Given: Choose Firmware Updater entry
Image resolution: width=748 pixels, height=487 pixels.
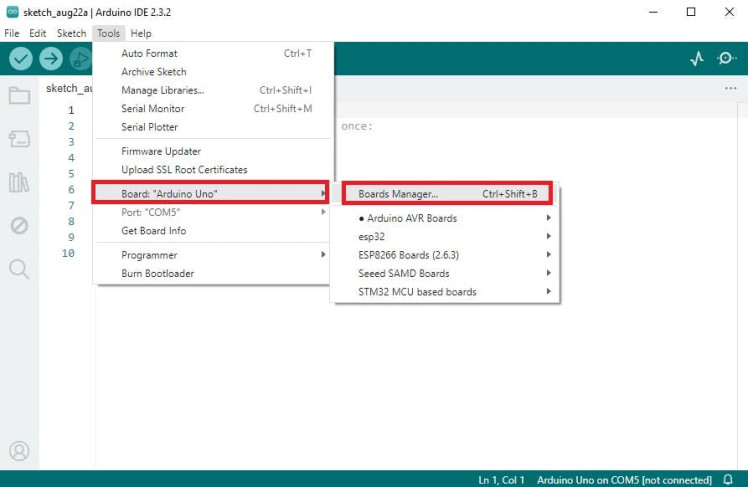Looking at the screenshot, I should [213, 151].
